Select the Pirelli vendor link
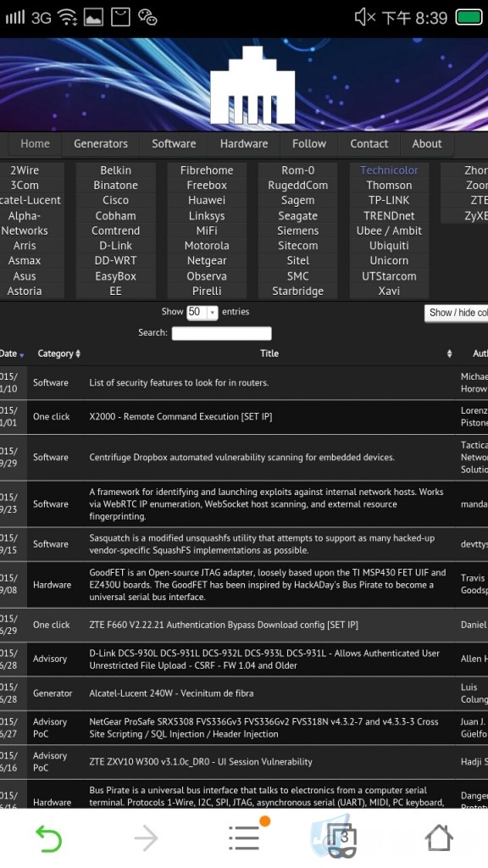488x868 pixels. (207, 292)
